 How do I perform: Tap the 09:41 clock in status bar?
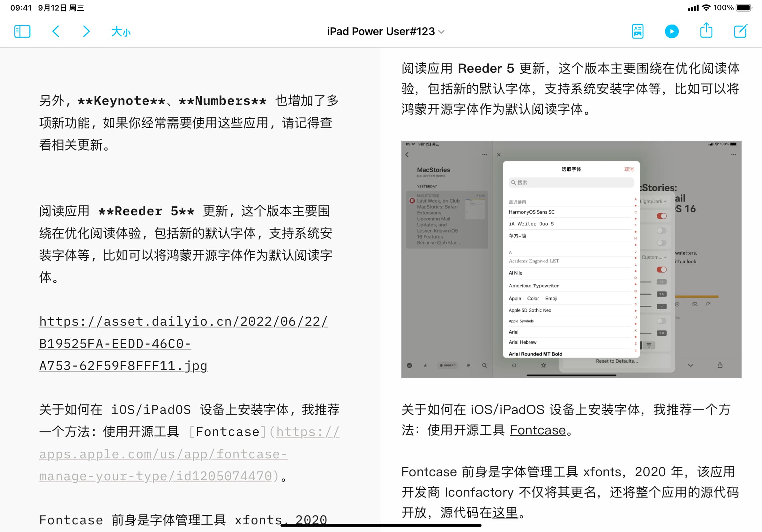pos(21,8)
